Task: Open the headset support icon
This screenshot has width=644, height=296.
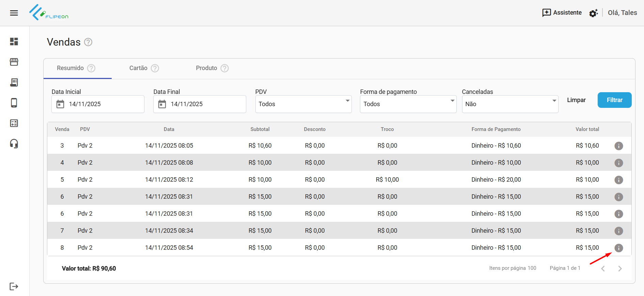Action: click(14, 144)
